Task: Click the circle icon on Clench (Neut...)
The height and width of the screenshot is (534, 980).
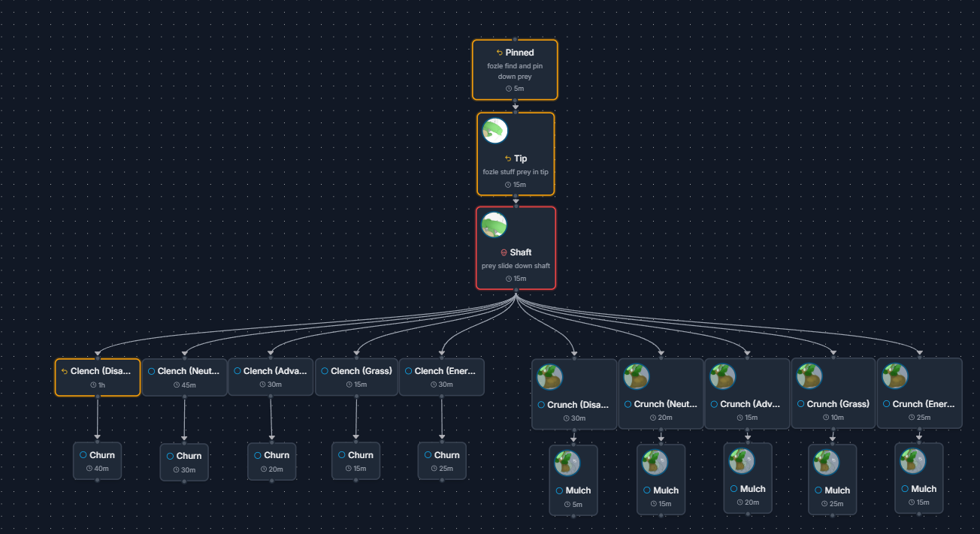Action: pos(151,371)
